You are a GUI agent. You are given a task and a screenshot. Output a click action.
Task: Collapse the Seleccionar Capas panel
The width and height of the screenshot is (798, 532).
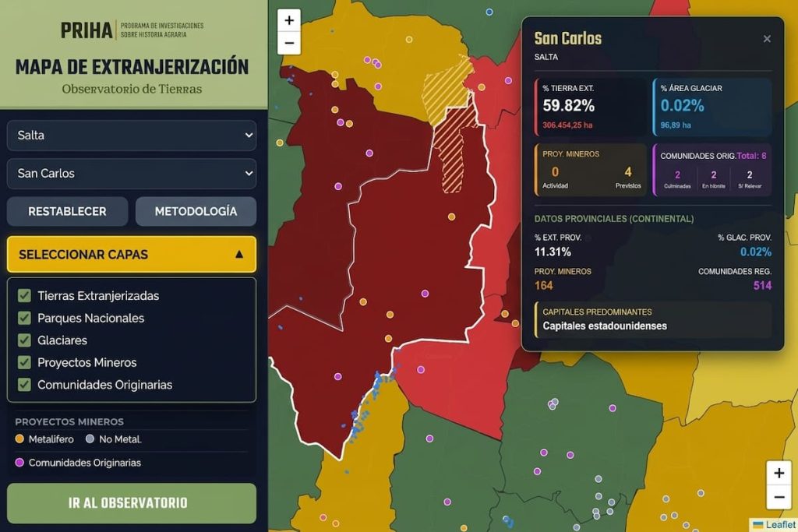pyautogui.click(x=132, y=254)
